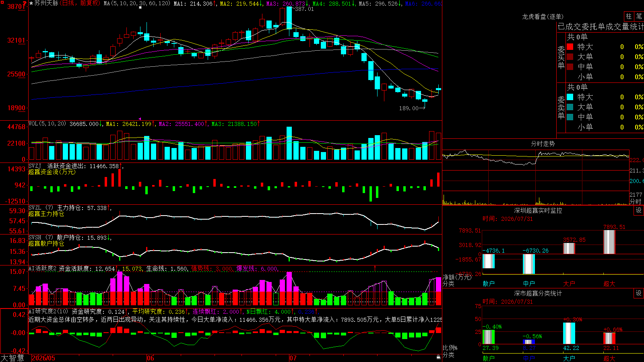Click the SVSH indicator name
Screen dimensions: 644x362
coord(35,237)
